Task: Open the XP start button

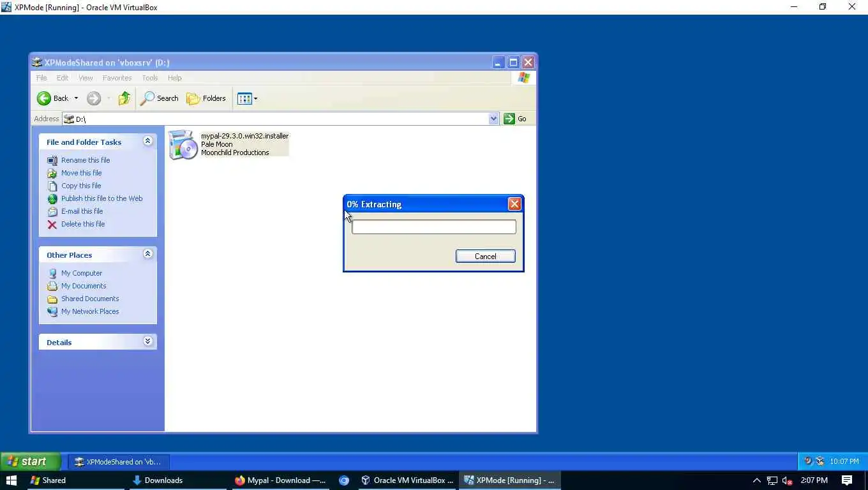Action: (x=31, y=461)
